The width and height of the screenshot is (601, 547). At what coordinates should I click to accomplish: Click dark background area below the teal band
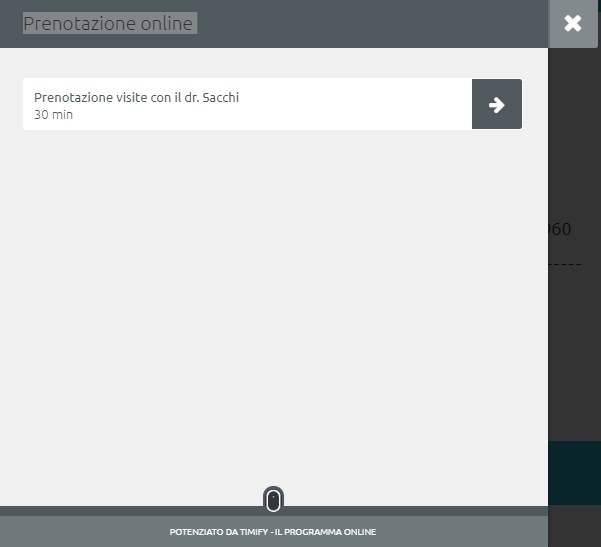pyautogui.click(x=574, y=526)
